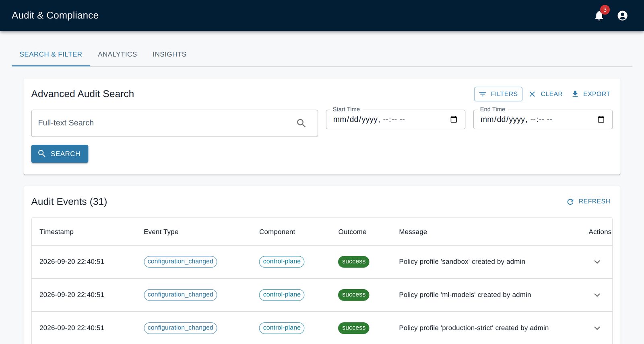Clear the search criteria
644x344 pixels.
(x=546, y=94)
